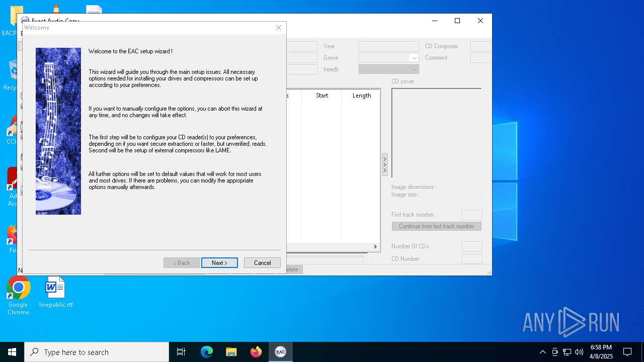Click the taskbar search box

(97, 352)
